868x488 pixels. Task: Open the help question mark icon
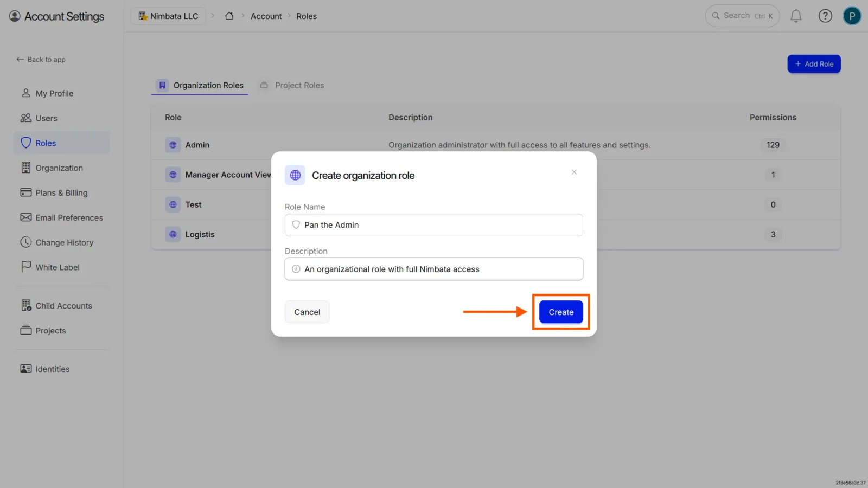825,16
